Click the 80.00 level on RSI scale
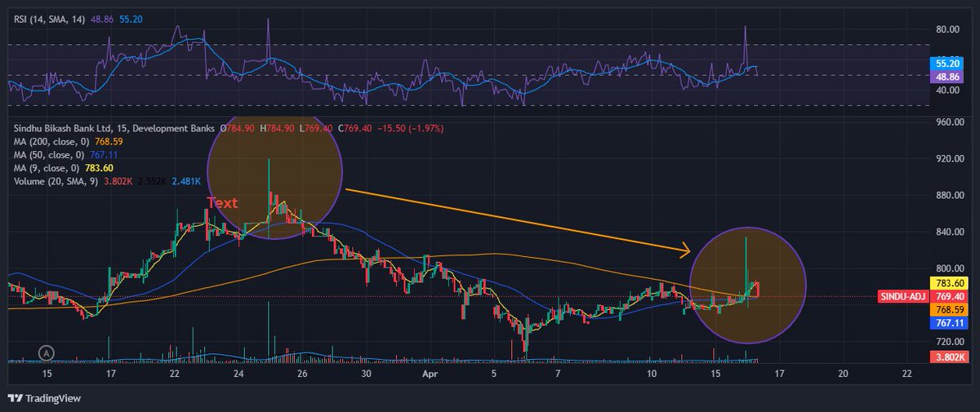 947,29
